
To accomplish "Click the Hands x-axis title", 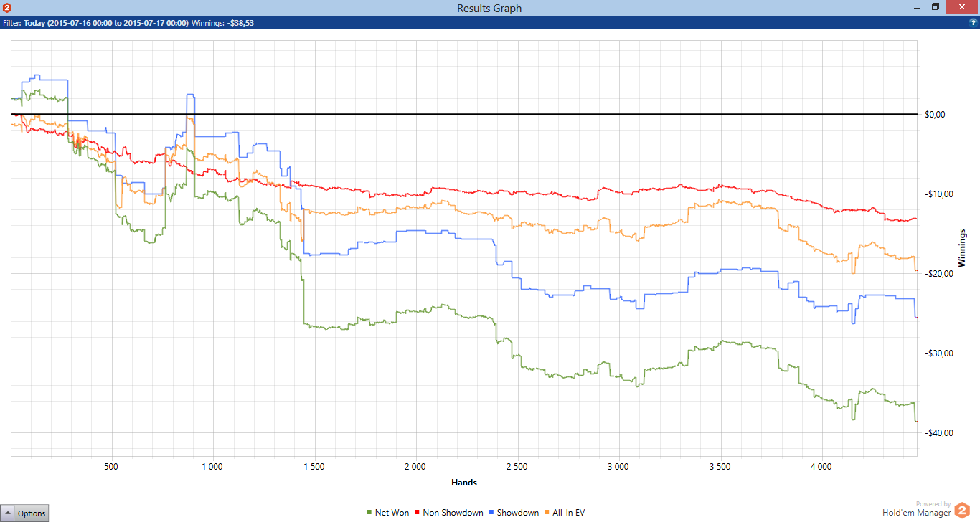I will 464,483.
